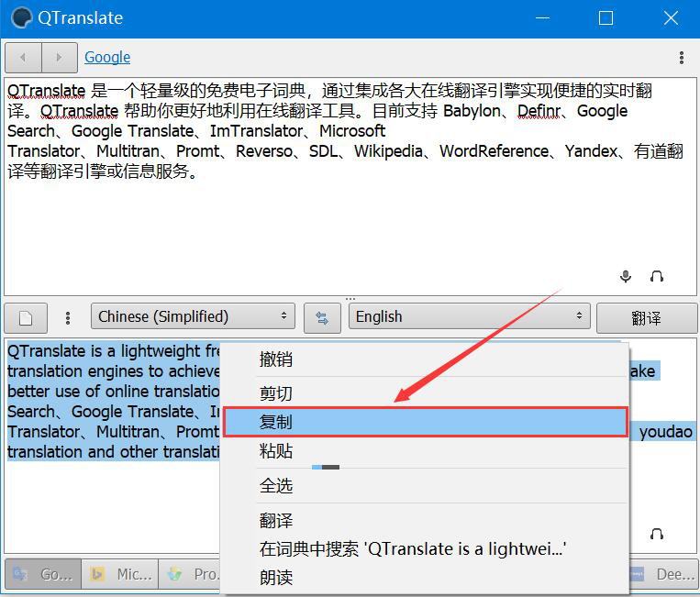Choose 全选 in the context menu

(x=426, y=485)
